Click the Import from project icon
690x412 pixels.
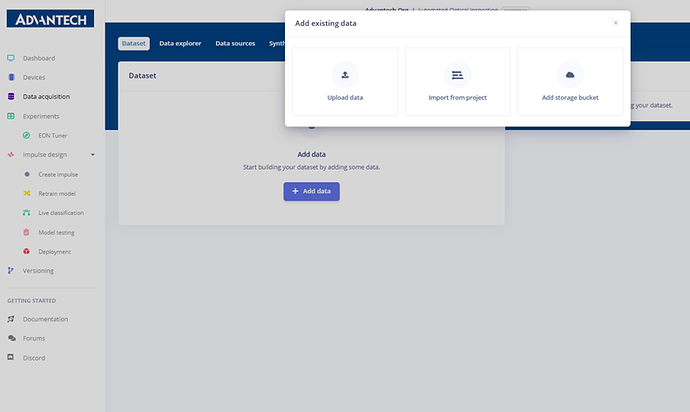pos(458,75)
